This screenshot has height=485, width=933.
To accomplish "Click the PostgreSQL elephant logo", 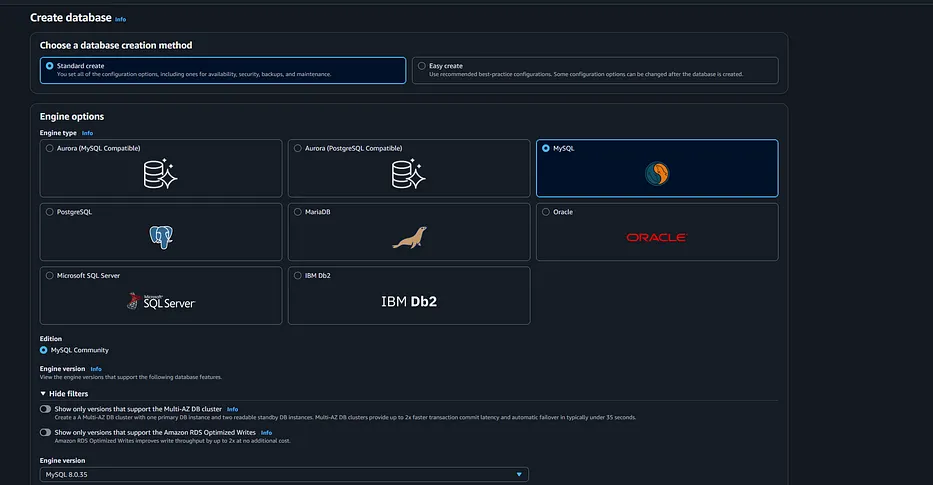I will coord(161,237).
